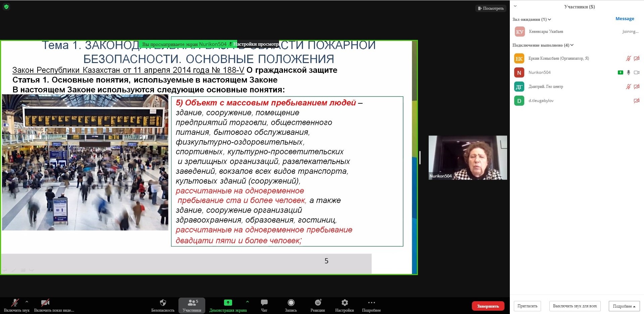
Task: Turn on camera via Включить показ видео
Action: pyautogui.click(x=45, y=303)
